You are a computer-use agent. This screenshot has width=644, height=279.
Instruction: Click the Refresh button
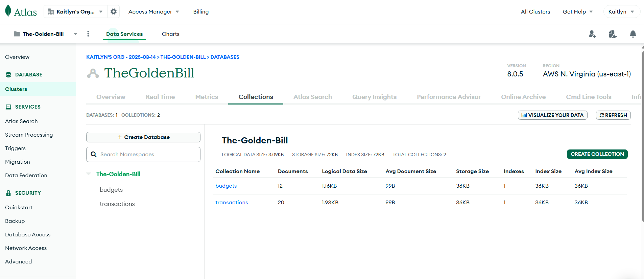(613, 115)
